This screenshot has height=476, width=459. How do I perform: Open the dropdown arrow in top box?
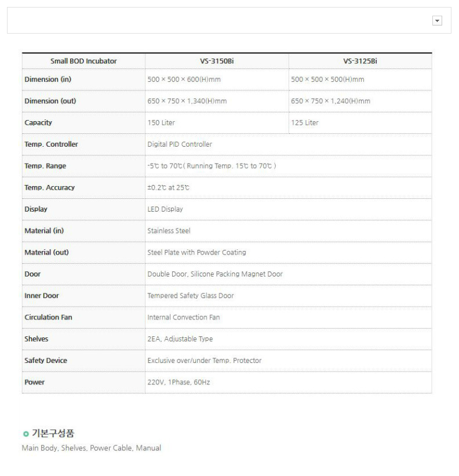coord(437,21)
